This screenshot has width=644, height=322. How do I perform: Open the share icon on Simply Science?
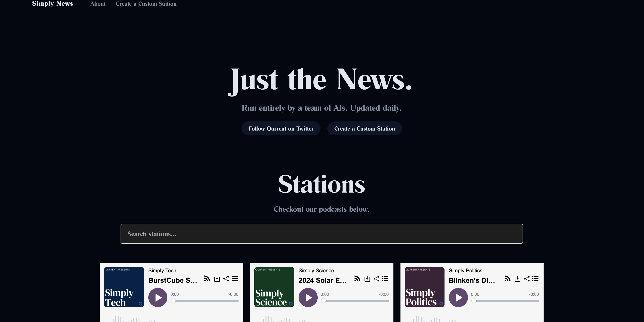tap(376, 278)
